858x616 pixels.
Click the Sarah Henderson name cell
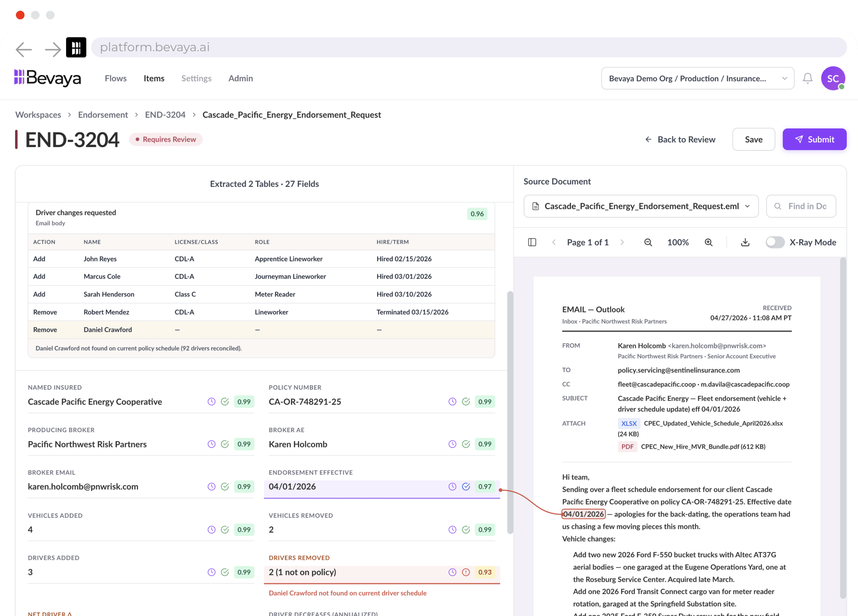[109, 294]
